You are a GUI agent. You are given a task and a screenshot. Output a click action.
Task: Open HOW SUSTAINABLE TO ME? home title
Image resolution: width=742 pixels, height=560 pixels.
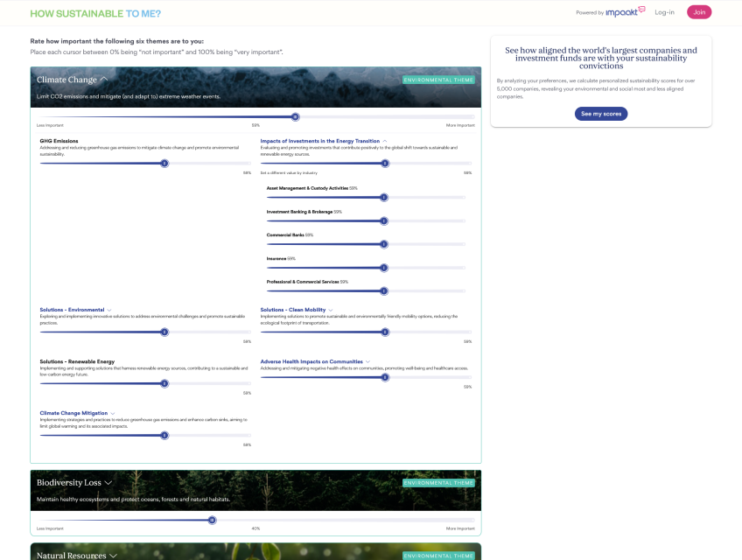[x=95, y=14]
